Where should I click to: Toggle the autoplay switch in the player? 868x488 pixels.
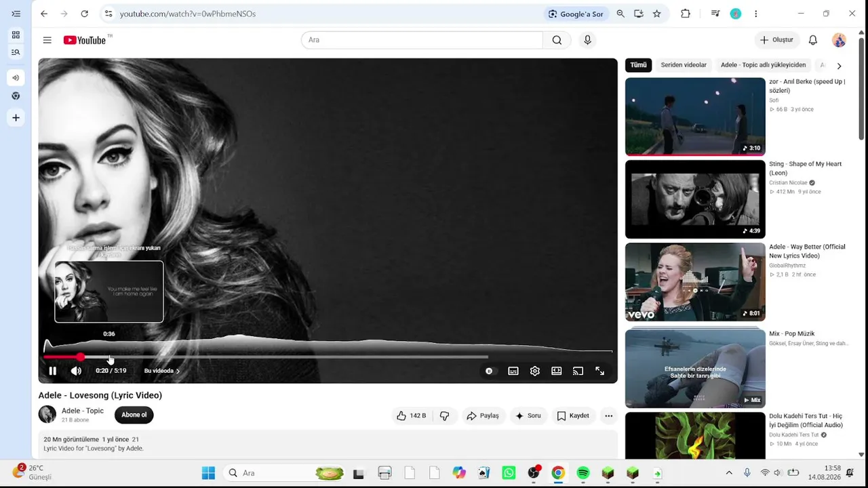[489, 371]
